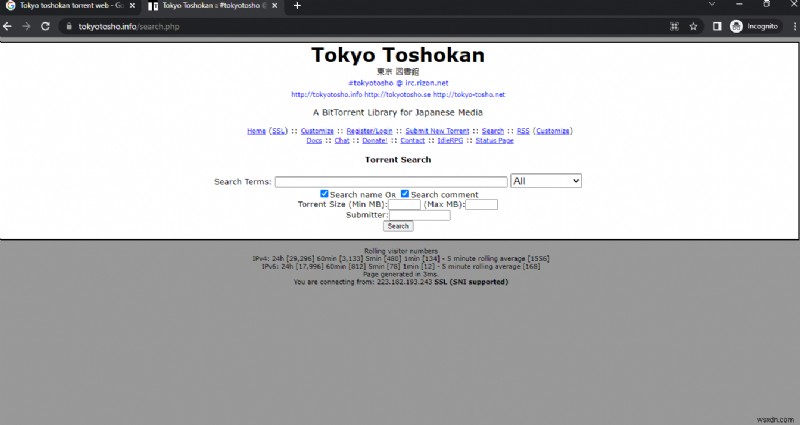Viewport: 800px width, 425px height.
Task: Expand the tab search chevron
Action: 712,4
